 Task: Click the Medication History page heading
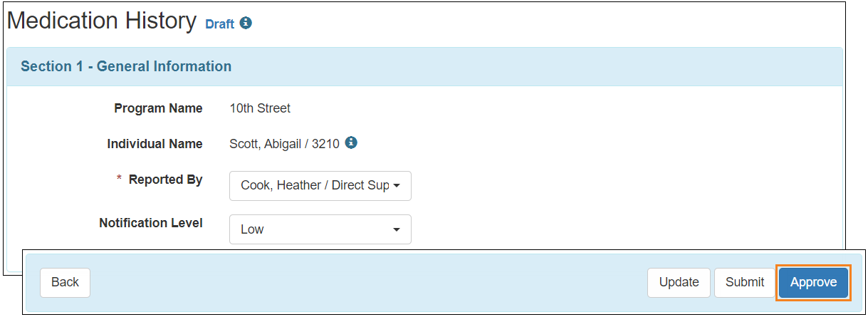(101, 21)
